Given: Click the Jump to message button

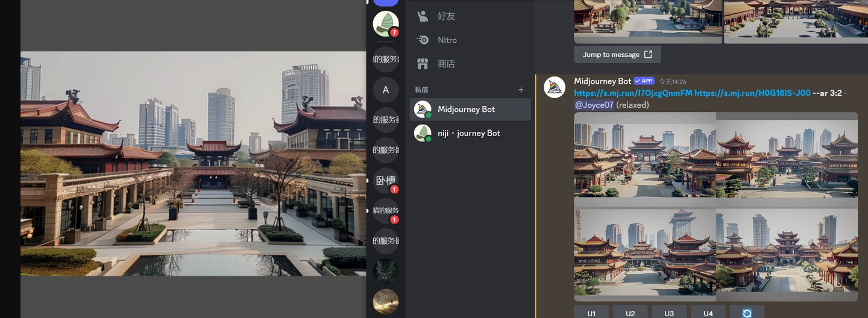Looking at the screenshot, I should tap(617, 54).
